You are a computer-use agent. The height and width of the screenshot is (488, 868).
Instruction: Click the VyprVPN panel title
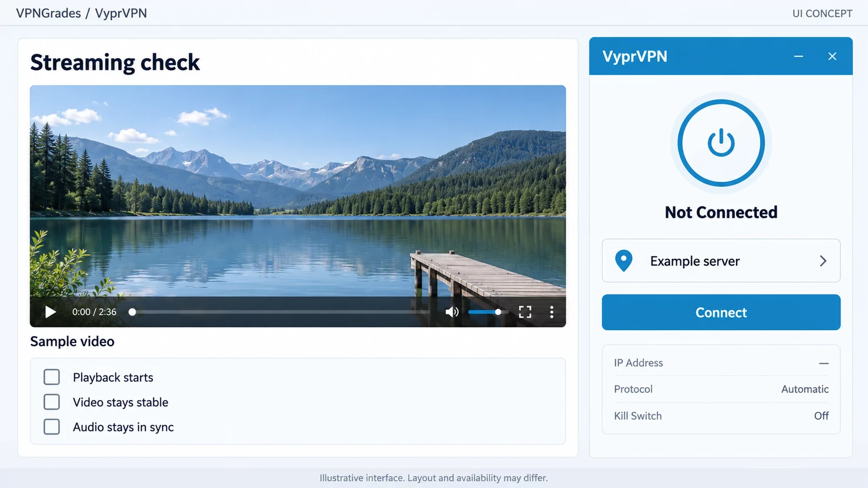[x=635, y=56]
